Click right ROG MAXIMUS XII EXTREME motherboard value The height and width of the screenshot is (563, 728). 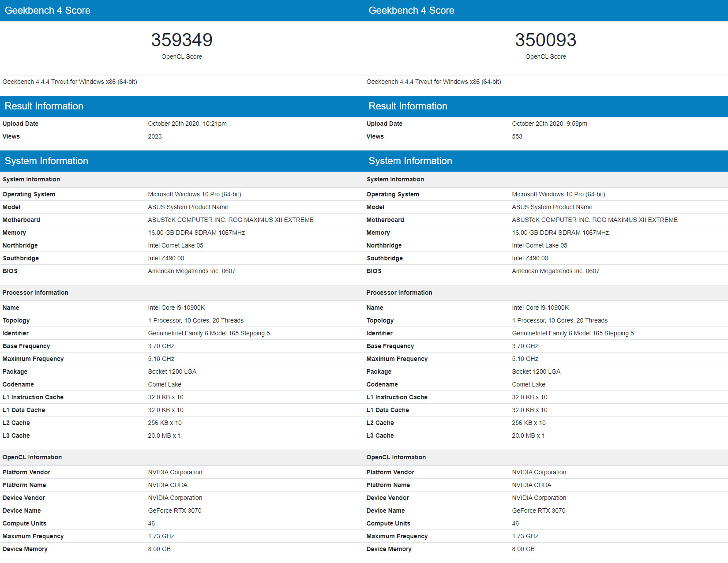[x=595, y=220]
